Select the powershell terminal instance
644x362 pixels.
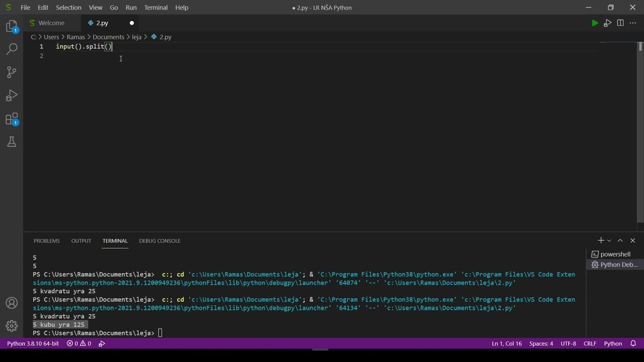click(x=614, y=254)
